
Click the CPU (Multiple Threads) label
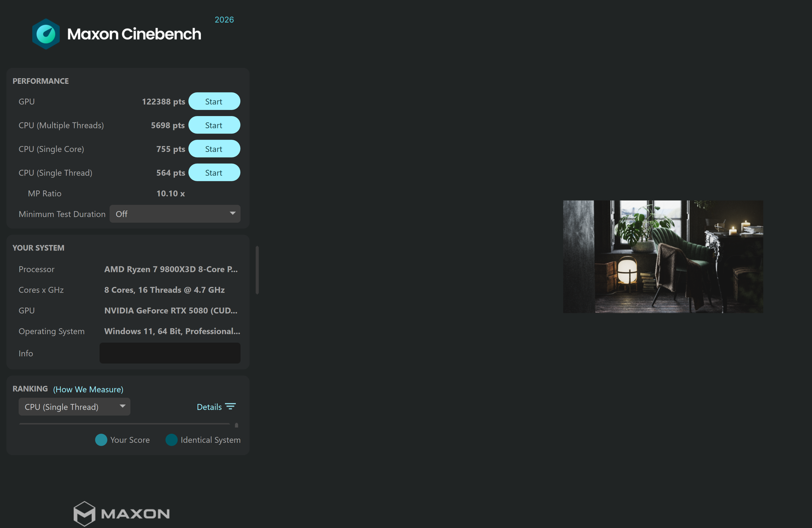[61, 125]
